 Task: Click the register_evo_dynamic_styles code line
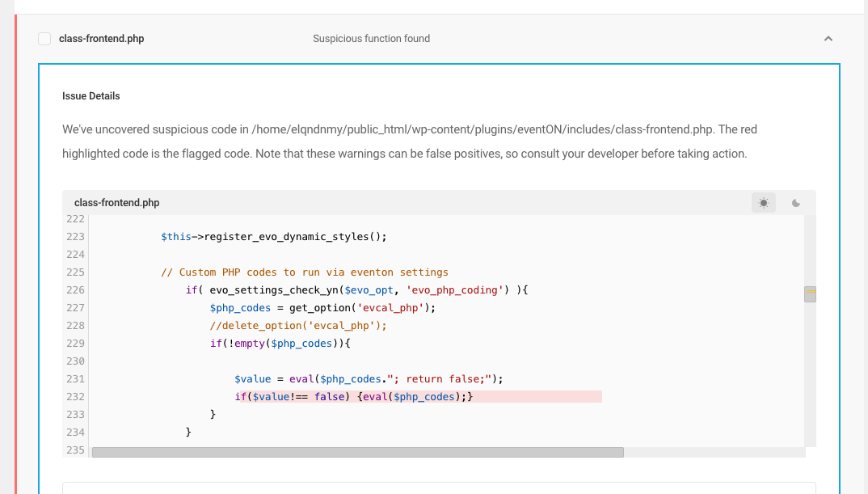click(x=274, y=237)
